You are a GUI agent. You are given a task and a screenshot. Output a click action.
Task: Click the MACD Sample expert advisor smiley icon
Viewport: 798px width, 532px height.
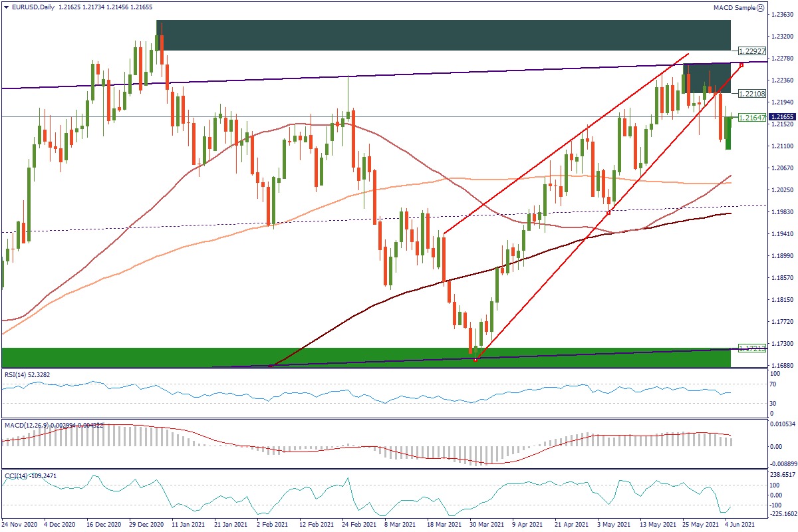(760, 7)
